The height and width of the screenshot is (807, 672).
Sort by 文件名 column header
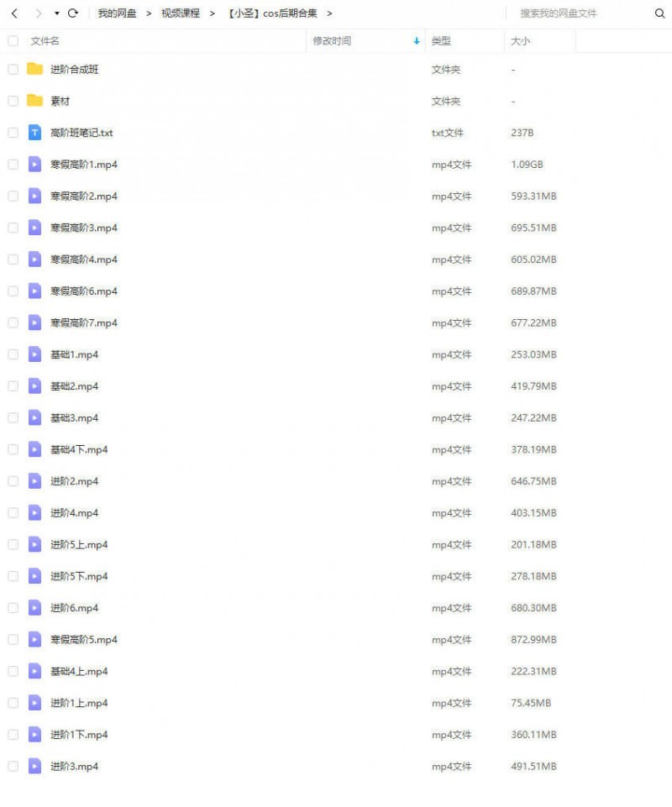(45, 41)
